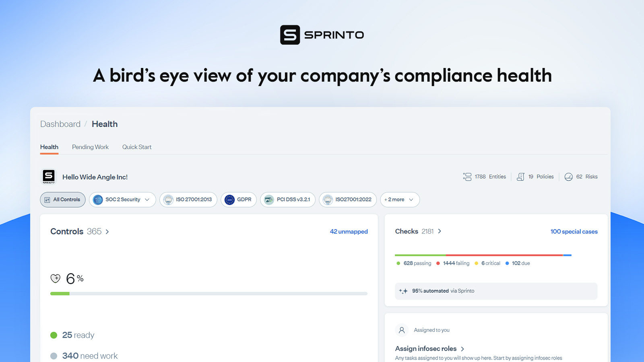
Task: Click the 340 need work text
Action: (90, 356)
